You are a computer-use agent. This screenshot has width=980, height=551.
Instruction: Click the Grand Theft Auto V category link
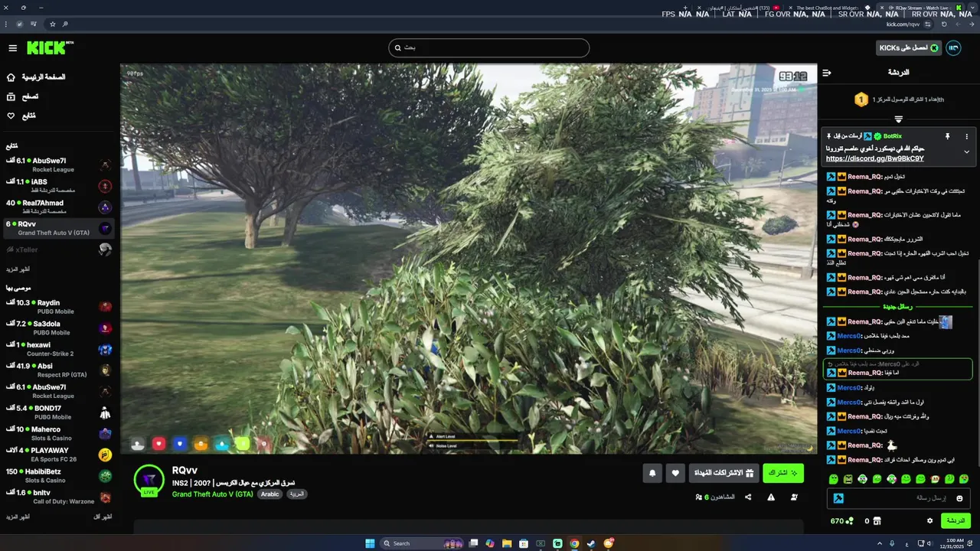point(212,494)
